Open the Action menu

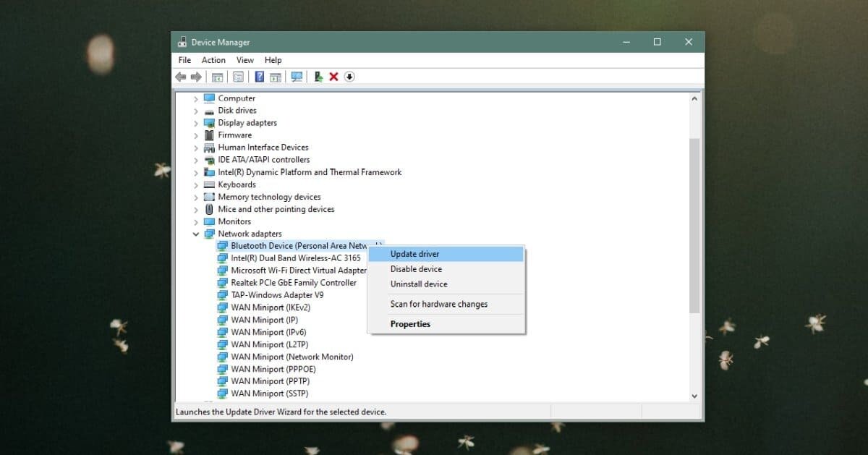pyautogui.click(x=213, y=60)
